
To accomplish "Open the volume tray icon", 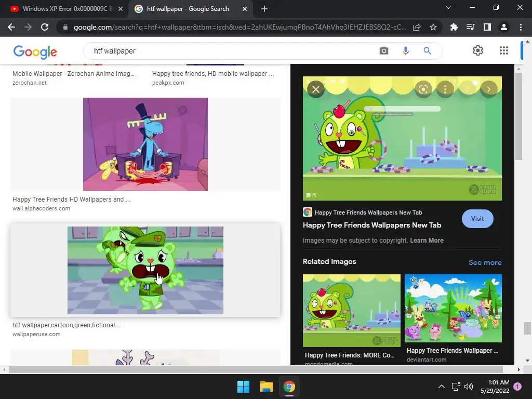I will tap(469, 387).
